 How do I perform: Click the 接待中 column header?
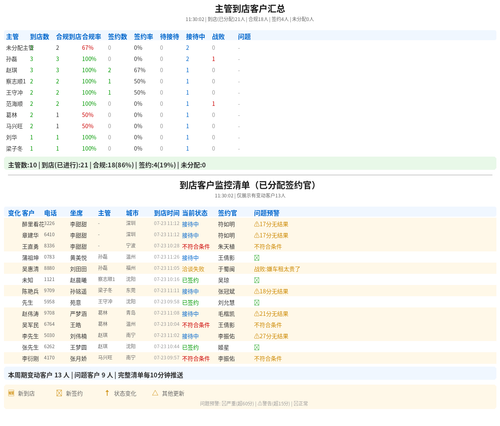click(x=195, y=37)
